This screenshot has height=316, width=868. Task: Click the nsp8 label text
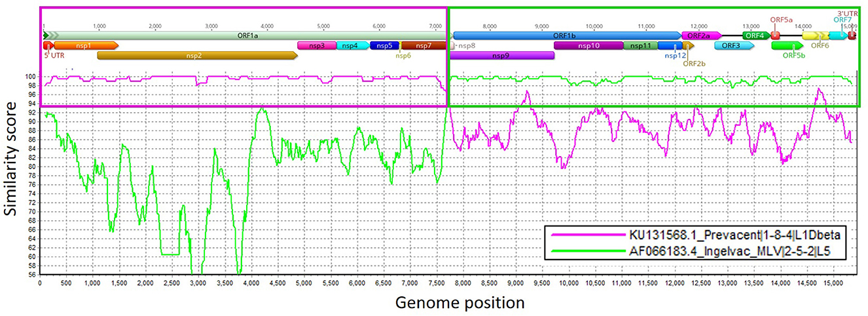pos(467,46)
